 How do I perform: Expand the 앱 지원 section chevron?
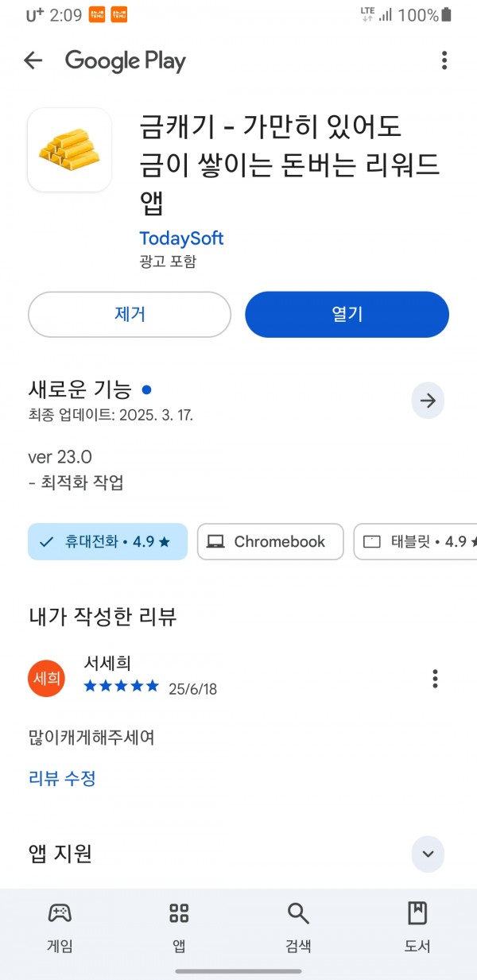(x=428, y=854)
